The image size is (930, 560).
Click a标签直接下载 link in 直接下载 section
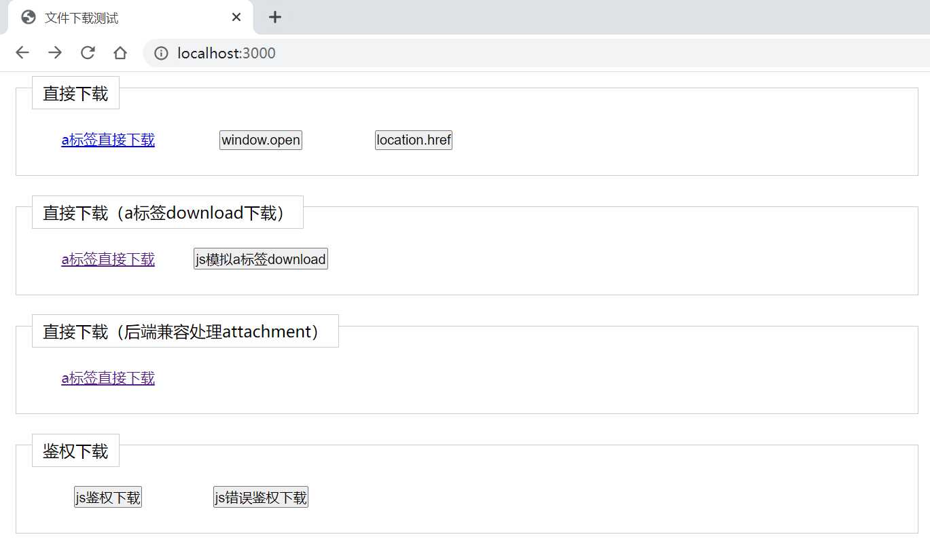108,140
